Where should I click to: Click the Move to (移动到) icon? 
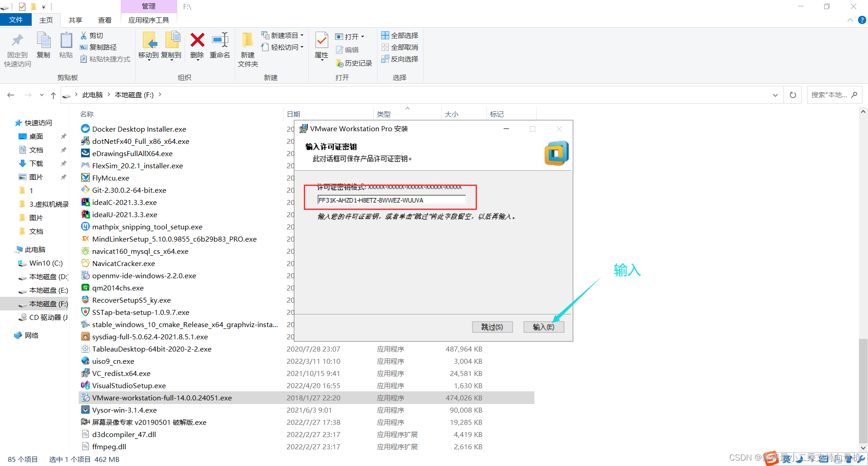[x=149, y=41]
